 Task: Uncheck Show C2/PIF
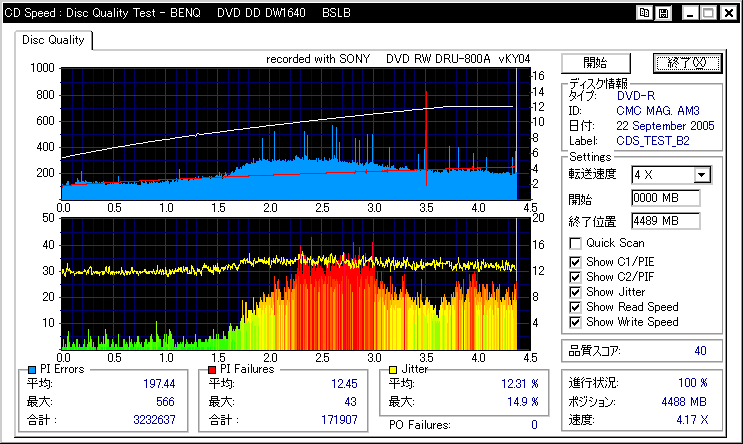click(x=575, y=277)
